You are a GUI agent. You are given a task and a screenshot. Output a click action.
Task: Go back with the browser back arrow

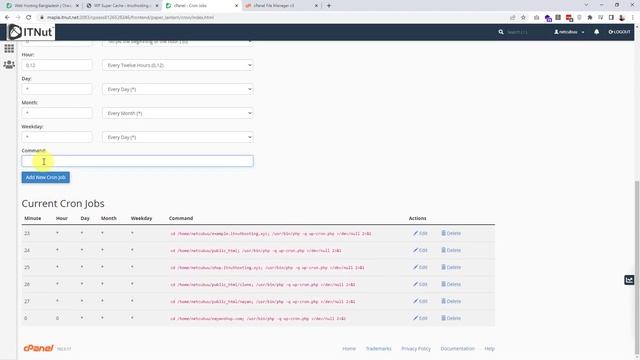pyautogui.click(x=7, y=18)
